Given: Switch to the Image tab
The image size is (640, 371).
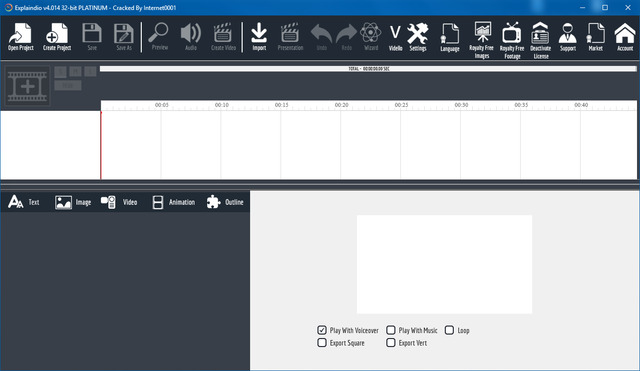Looking at the screenshot, I should pos(73,202).
